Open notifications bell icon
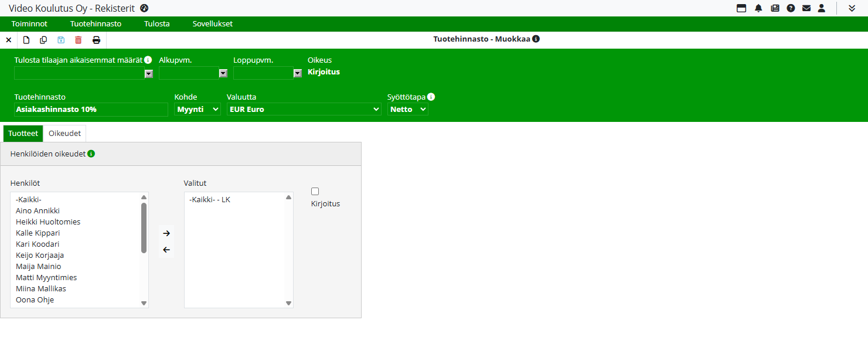The height and width of the screenshot is (337, 868). 758,8
